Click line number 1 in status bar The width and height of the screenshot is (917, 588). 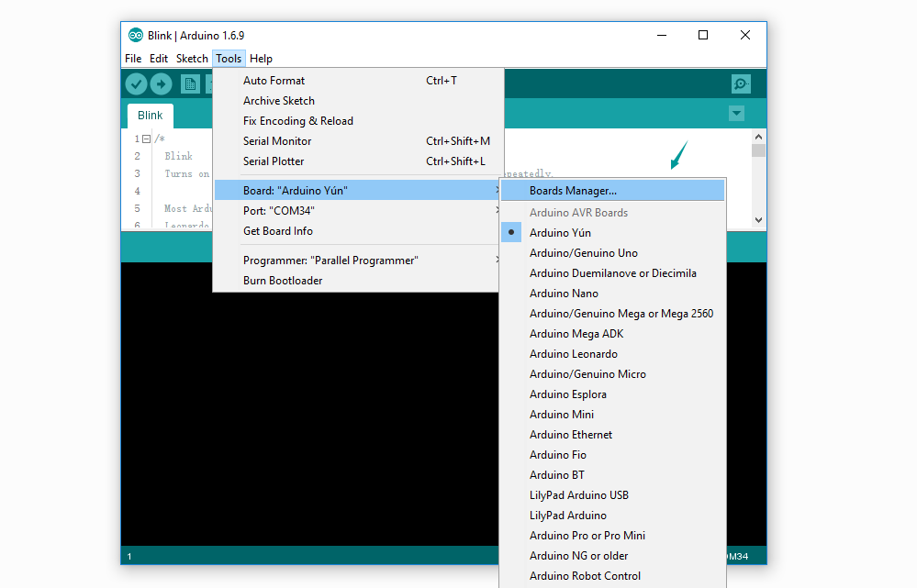coord(129,557)
